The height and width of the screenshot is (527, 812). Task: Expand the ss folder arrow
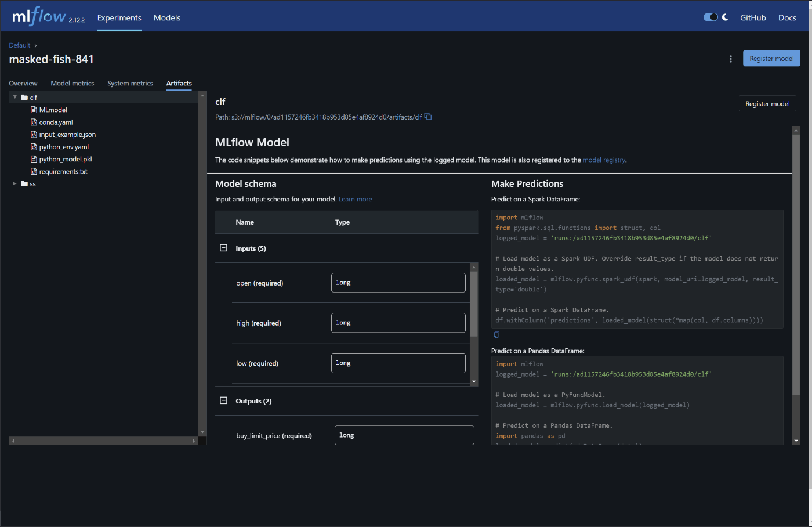tap(15, 183)
